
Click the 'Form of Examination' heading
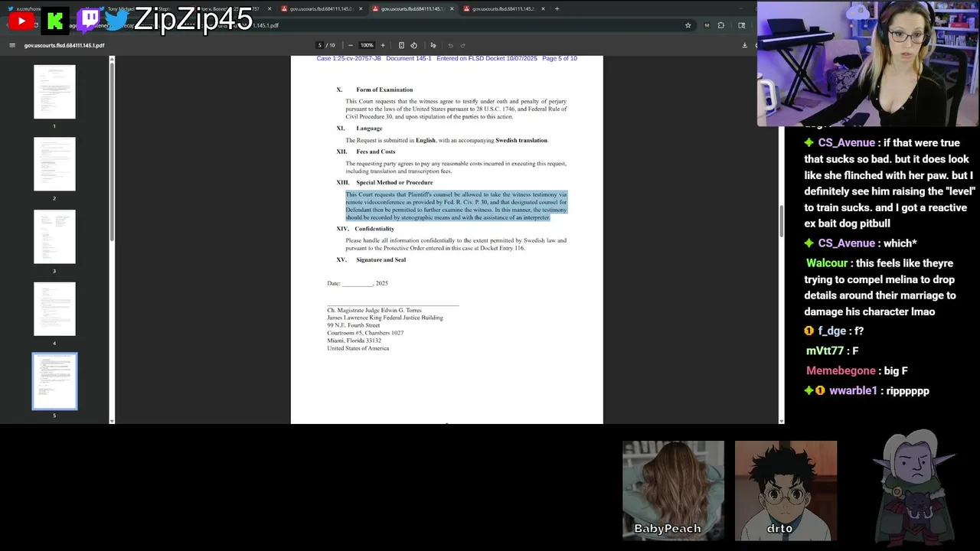[384, 90]
